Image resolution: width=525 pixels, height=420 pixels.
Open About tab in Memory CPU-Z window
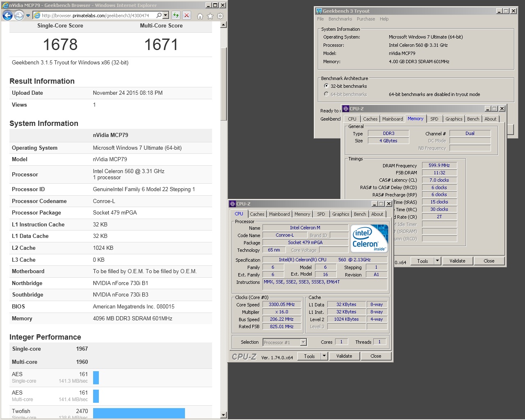tap(490, 119)
